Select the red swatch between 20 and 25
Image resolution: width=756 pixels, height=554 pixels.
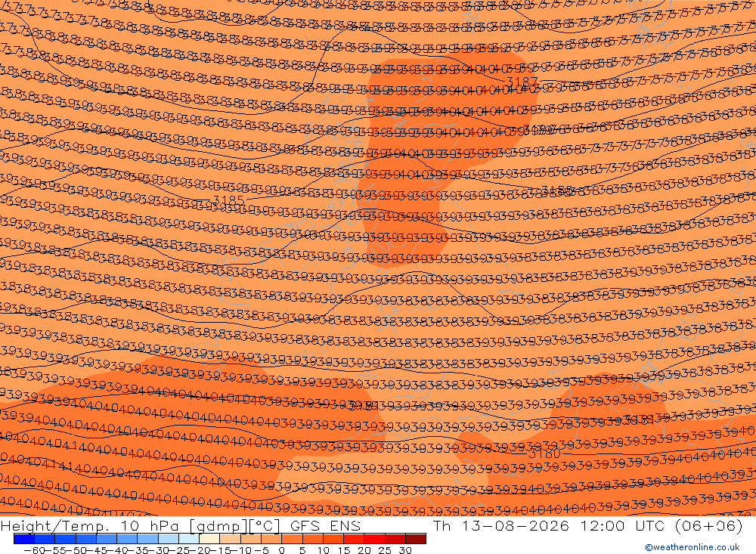375,539
